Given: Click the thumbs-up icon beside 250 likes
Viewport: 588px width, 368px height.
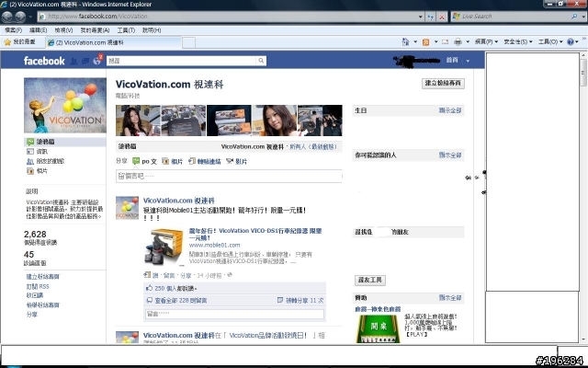Looking at the screenshot, I should 149,288.
